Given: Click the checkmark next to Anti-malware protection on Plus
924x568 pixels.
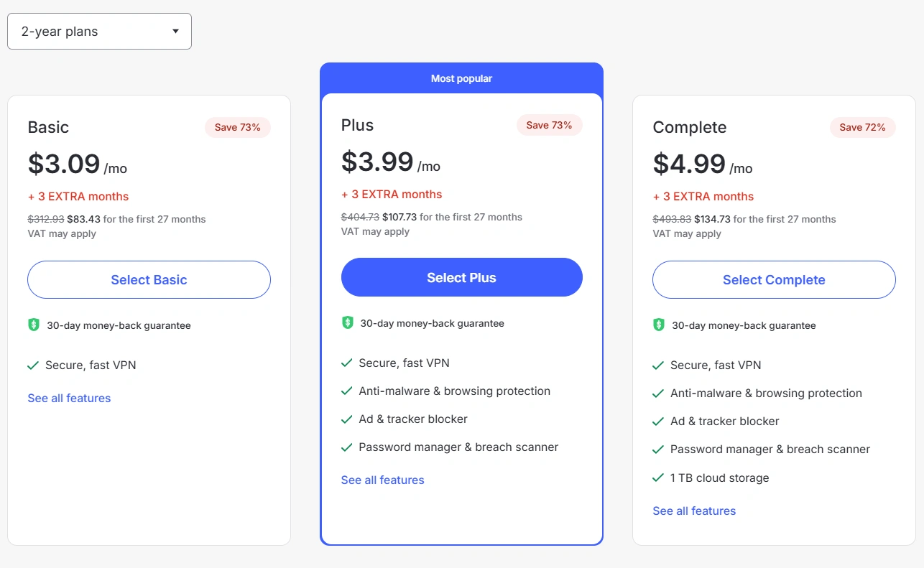Looking at the screenshot, I should coord(346,391).
